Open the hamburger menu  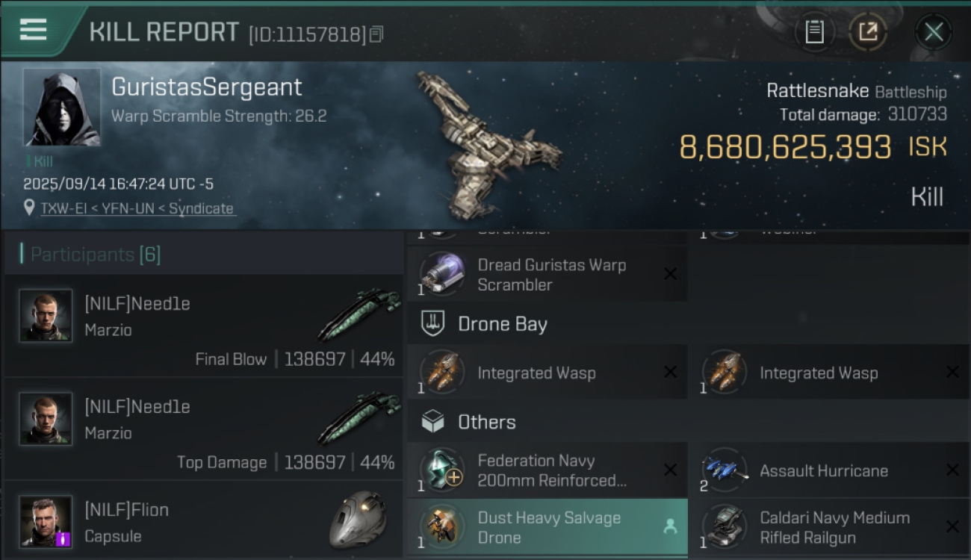[34, 30]
